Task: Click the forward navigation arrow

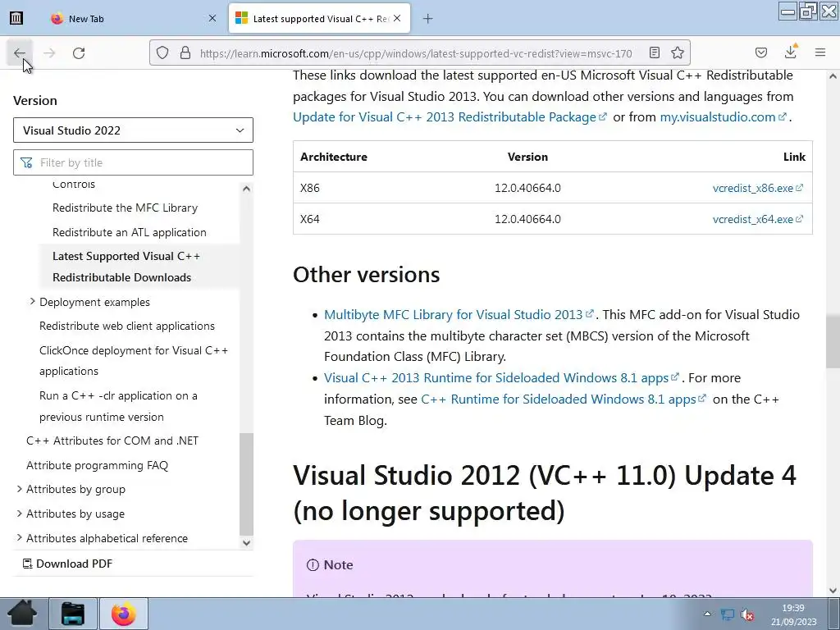Action: point(49,53)
